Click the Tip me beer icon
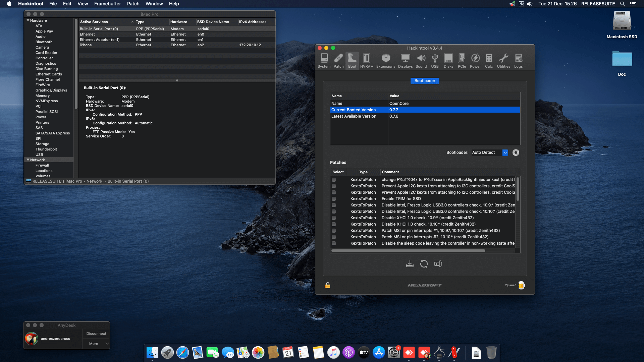 pos(521,285)
